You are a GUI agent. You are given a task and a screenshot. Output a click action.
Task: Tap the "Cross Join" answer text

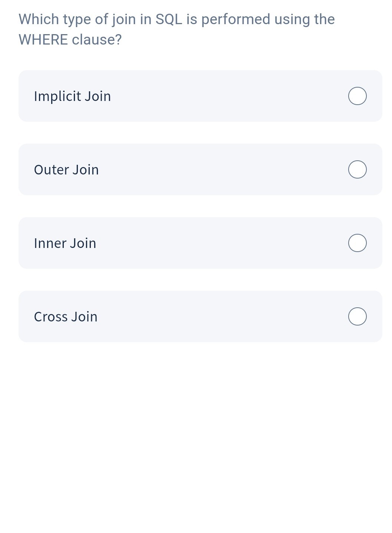66,317
